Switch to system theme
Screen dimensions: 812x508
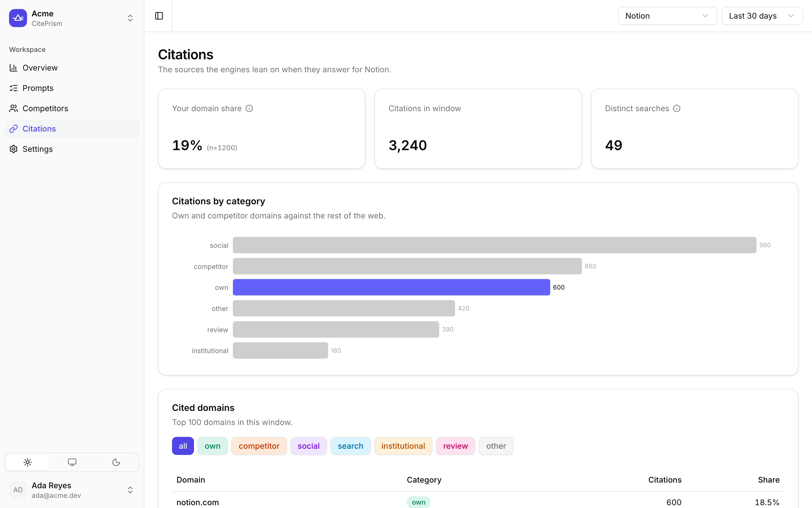(x=72, y=462)
